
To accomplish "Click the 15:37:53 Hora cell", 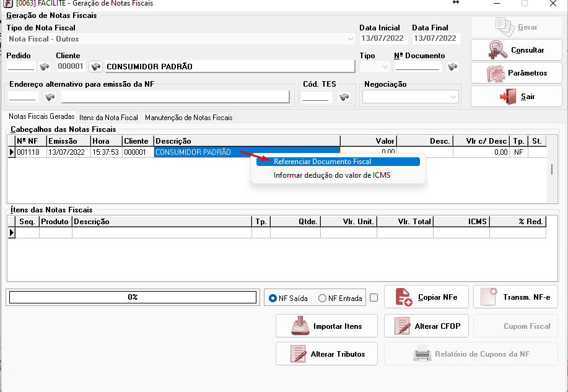I will (107, 152).
